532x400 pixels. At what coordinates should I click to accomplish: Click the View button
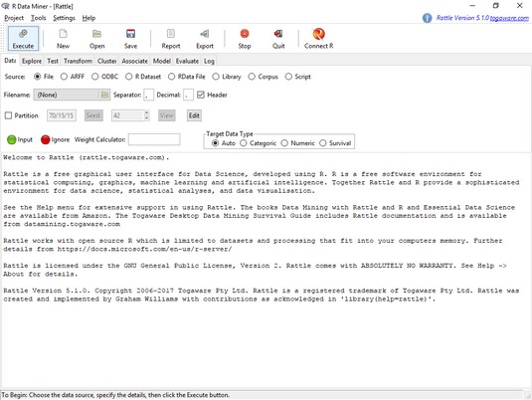[167, 115]
